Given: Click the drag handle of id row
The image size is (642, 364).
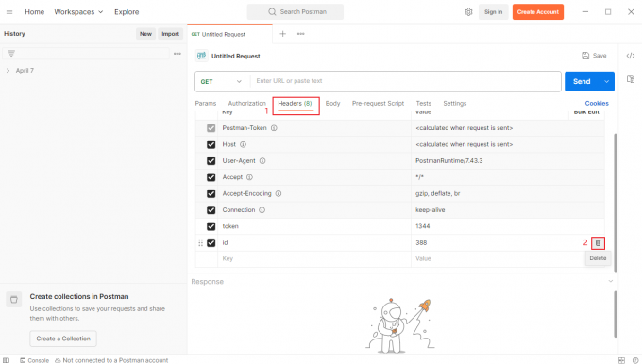Looking at the screenshot, I should (x=200, y=243).
